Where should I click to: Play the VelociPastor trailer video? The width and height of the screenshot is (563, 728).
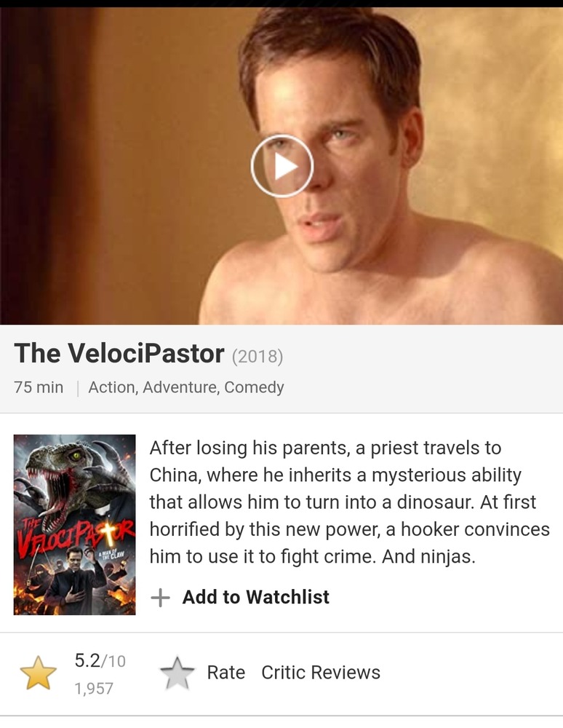pyautogui.click(x=282, y=166)
